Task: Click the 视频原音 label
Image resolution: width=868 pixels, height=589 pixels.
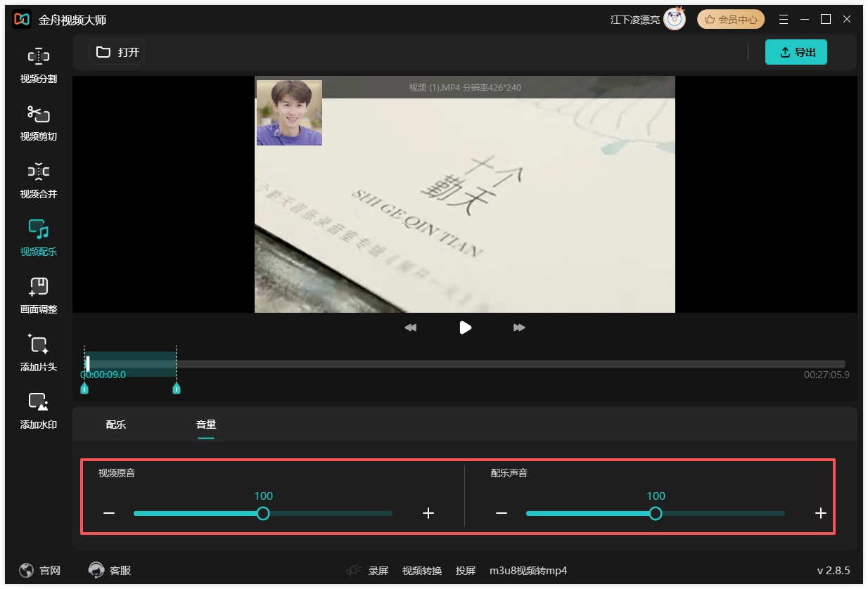Action: click(117, 473)
